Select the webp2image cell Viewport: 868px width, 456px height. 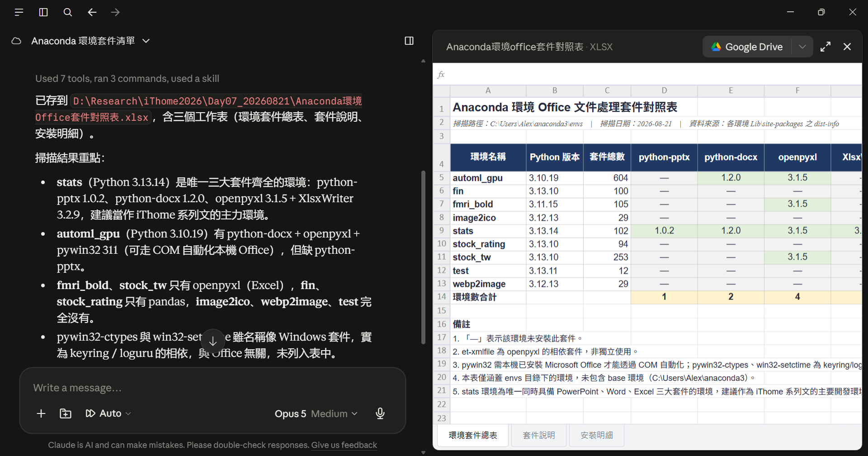[488, 284]
